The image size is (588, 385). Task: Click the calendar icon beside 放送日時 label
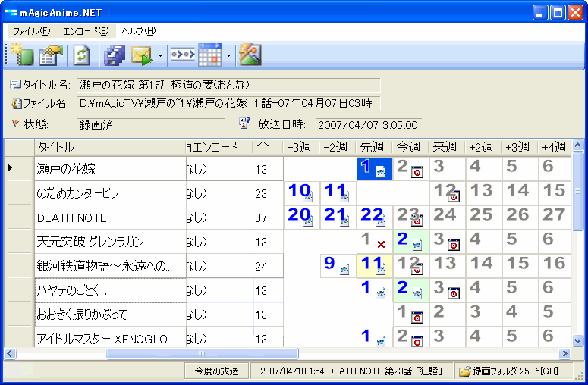244,123
